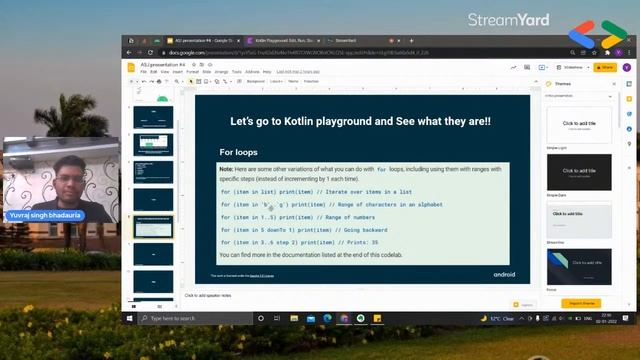The width and height of the screenshot is (640, 360).
Task: Open Chrome profile avatar in toolbar
Action: 619,53
